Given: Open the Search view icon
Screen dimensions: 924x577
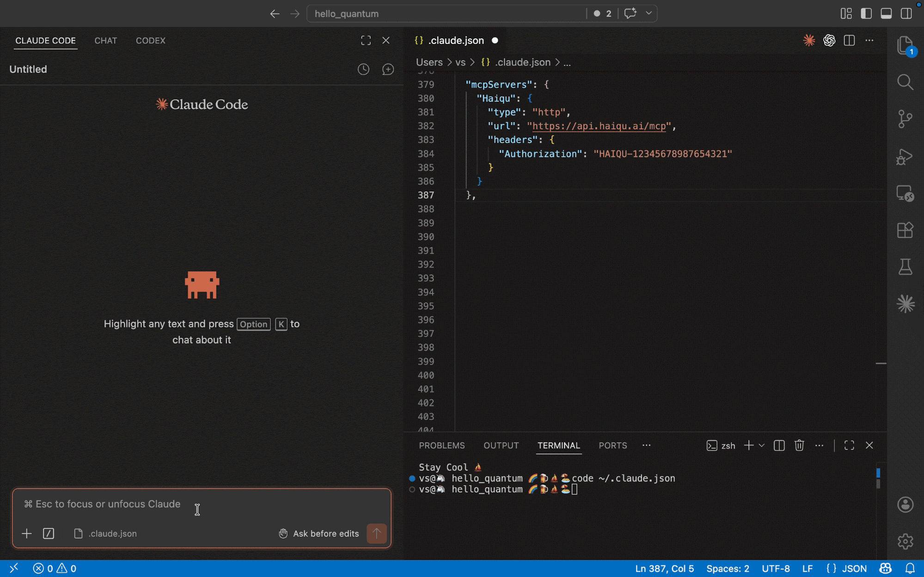Looking at the screenshot, I should [x=905, y=82].
